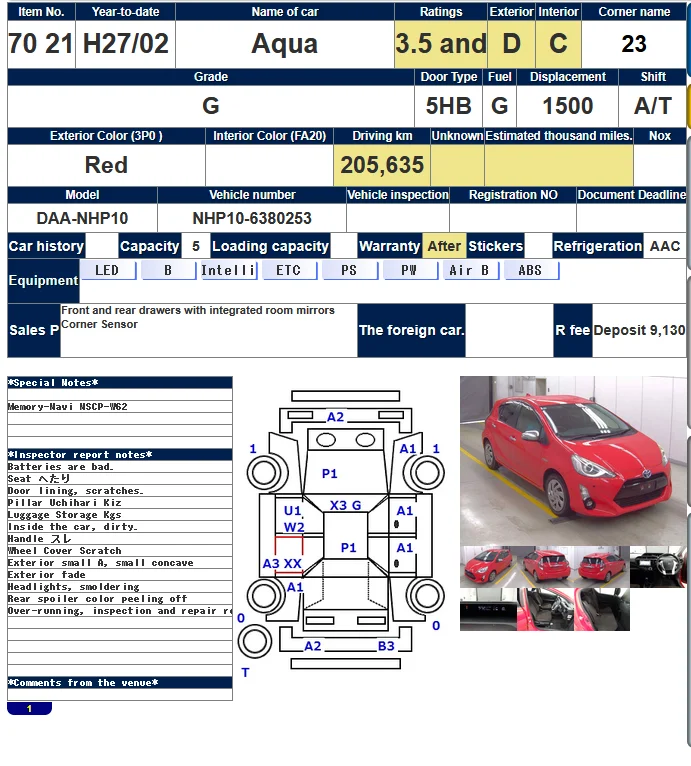Click the B3 rear bumper damage mark
Image resolution: width=691 pixels, height=766 pixels.
pos(386,646)
